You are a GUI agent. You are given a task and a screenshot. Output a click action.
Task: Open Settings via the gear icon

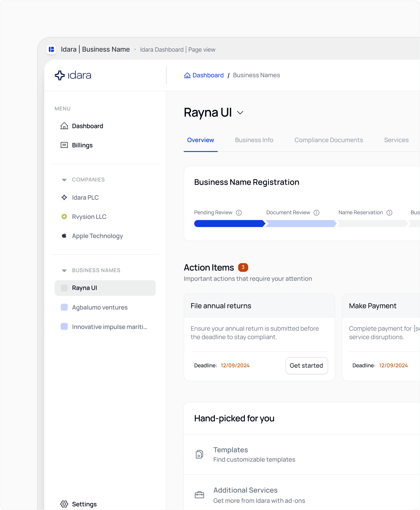[x=64, y=504]
